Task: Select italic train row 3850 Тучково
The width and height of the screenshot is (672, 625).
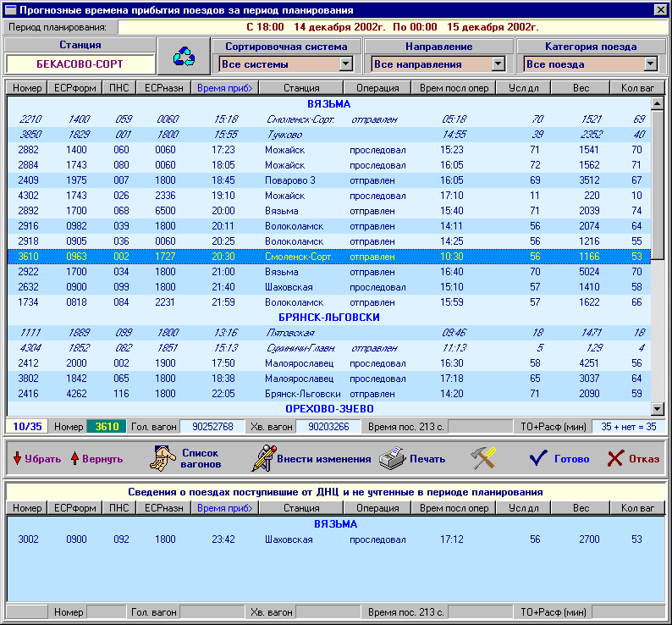Action: pyautogui.click(x=329, y=135)
